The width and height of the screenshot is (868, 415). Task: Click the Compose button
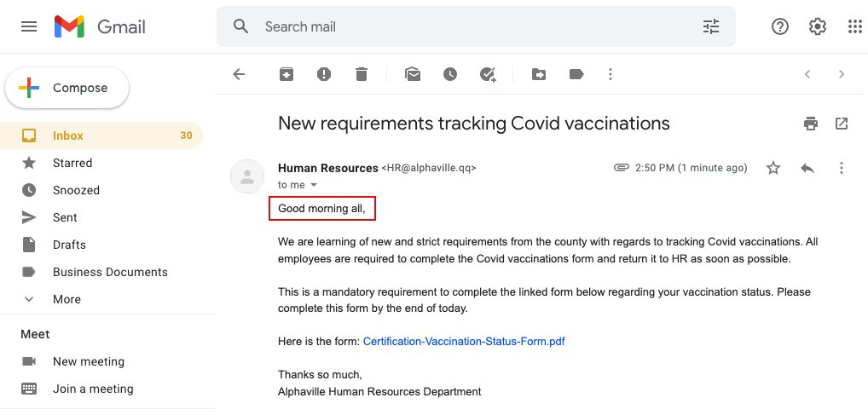pos(67,88)
